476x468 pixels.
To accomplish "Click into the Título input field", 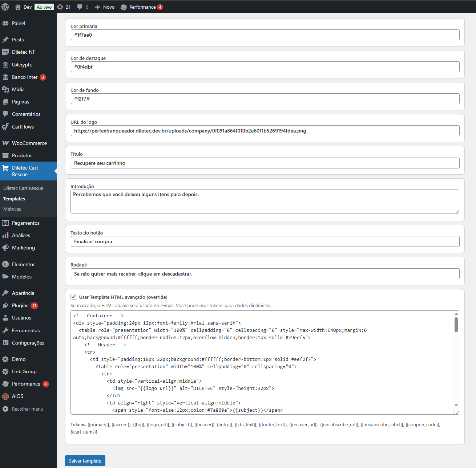I will [x=265, y=163].
